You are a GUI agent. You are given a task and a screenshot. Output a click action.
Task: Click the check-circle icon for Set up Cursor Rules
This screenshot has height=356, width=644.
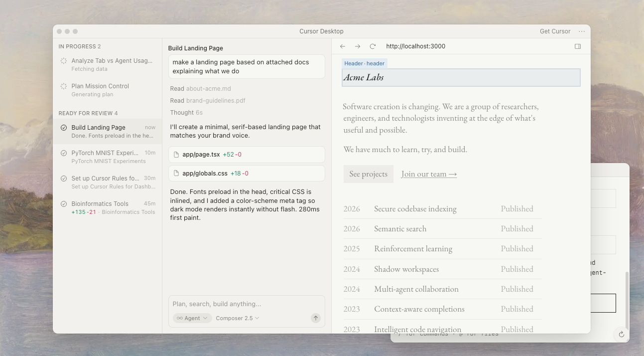64,178
